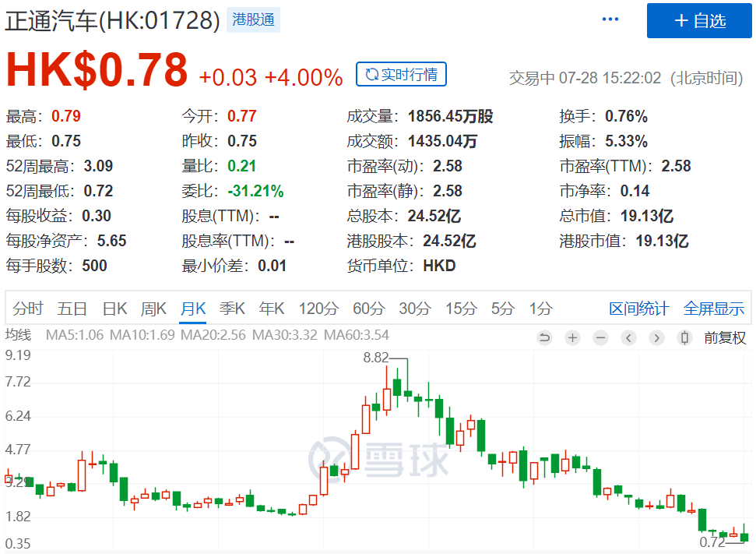Choose the 1分 interval tab
Screen dimensions: 756x554
pyautogui.click(x=540, y=309)
